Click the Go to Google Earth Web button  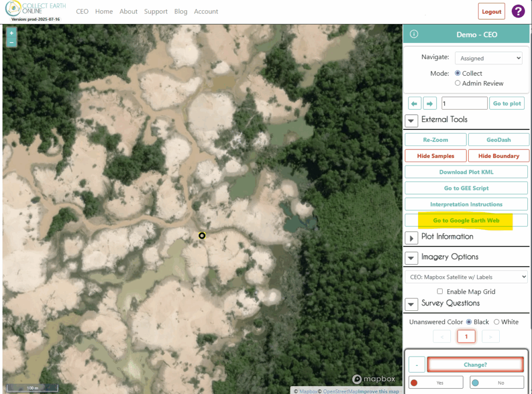click(x=466, y=220)
